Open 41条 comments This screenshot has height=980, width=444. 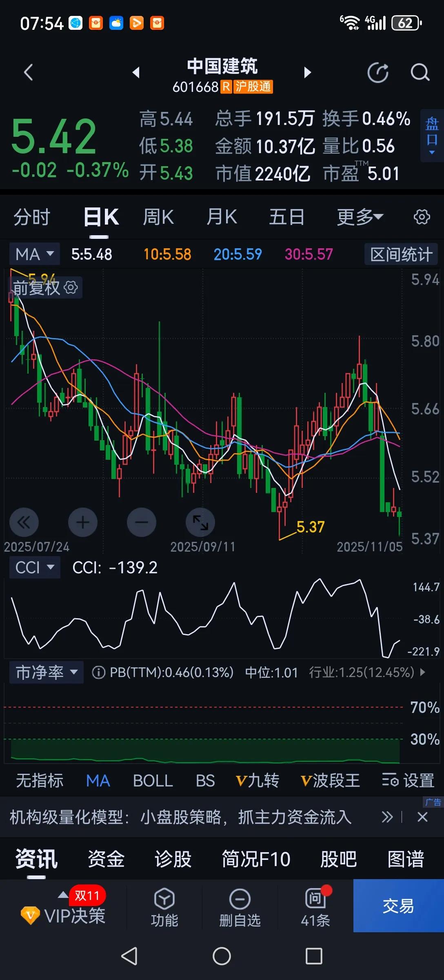315,907
